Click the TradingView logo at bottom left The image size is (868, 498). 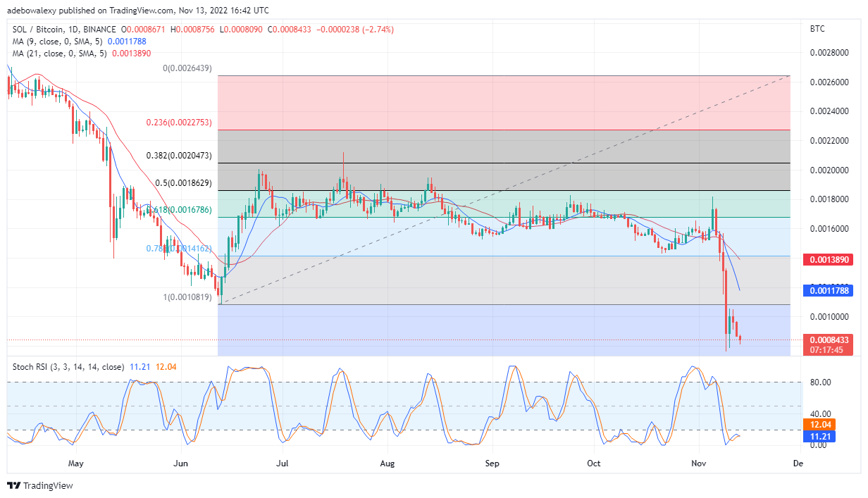tap(39, 486)
